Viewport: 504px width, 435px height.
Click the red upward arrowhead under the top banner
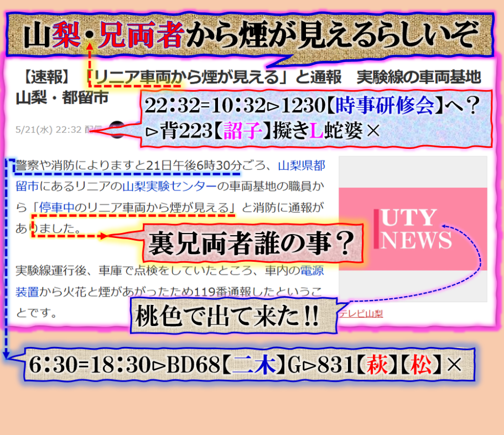tap(90, 47)
